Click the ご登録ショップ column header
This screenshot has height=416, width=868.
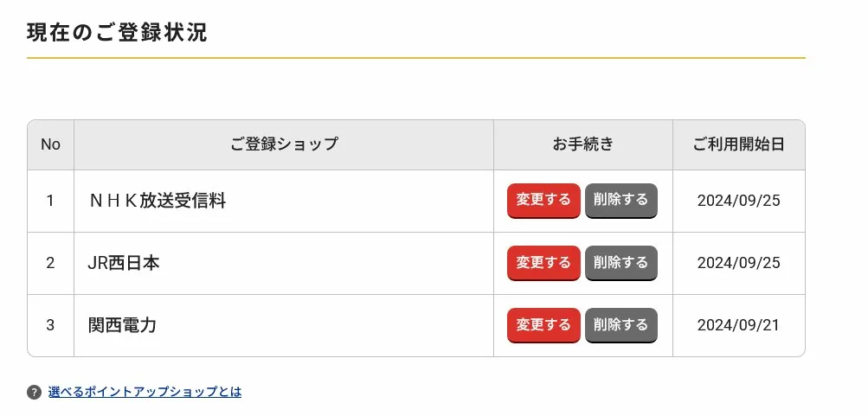coord(284,144)
